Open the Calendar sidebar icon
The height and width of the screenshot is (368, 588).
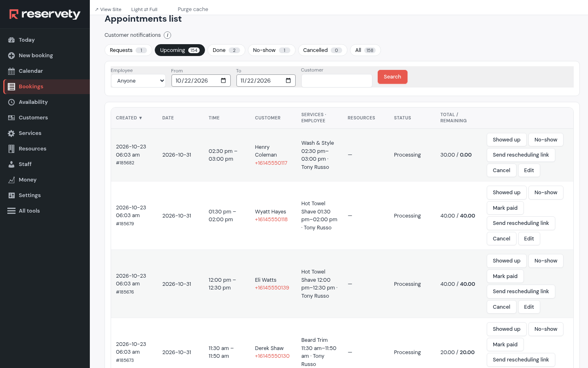(11, 71)
